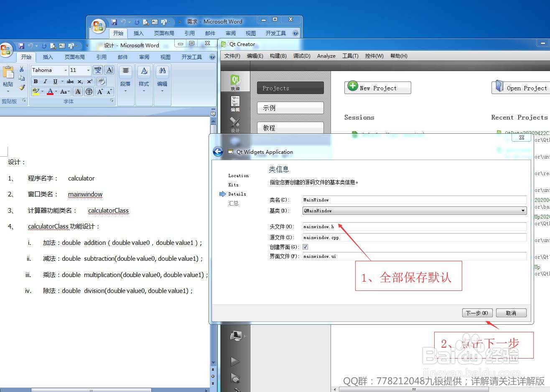Select 插入 tab in 设计 Word window
Screen dimensions: 550x392
[48, 57]
